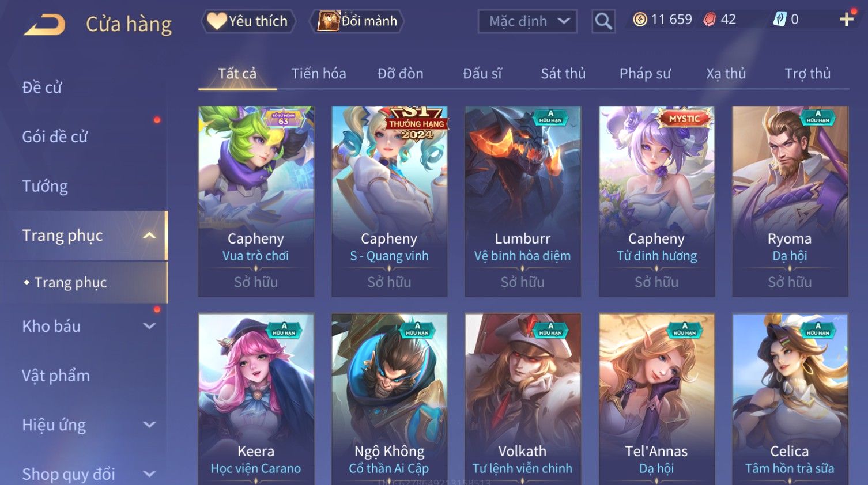Image resolution: width=868 pixels, height=485 pixels.
Task: Click the blue voucher currency icon
Action: 779,20
